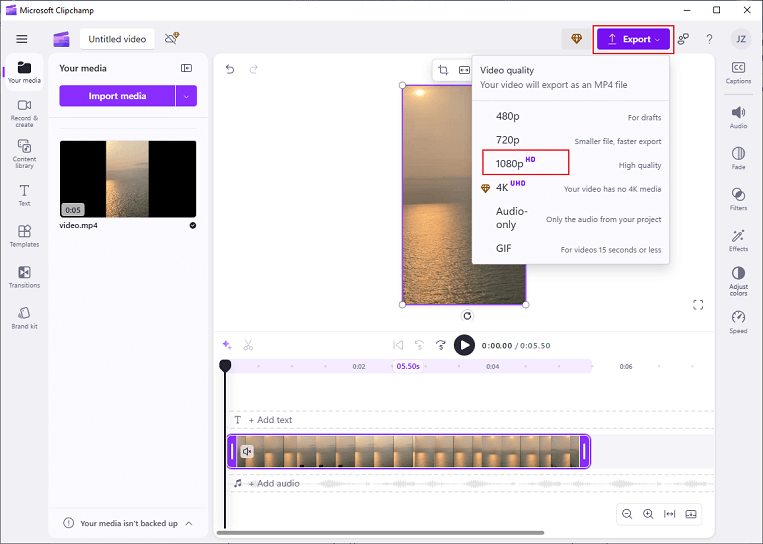Screen dimensions: 763x544
Task: Click the Untitled video title field
Action: click(x=117, y=39)
